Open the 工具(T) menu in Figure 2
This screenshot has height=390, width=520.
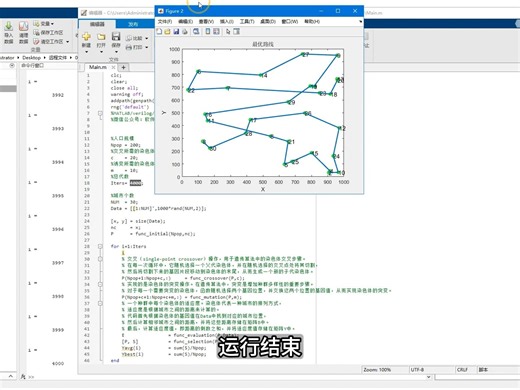(247, 21)
